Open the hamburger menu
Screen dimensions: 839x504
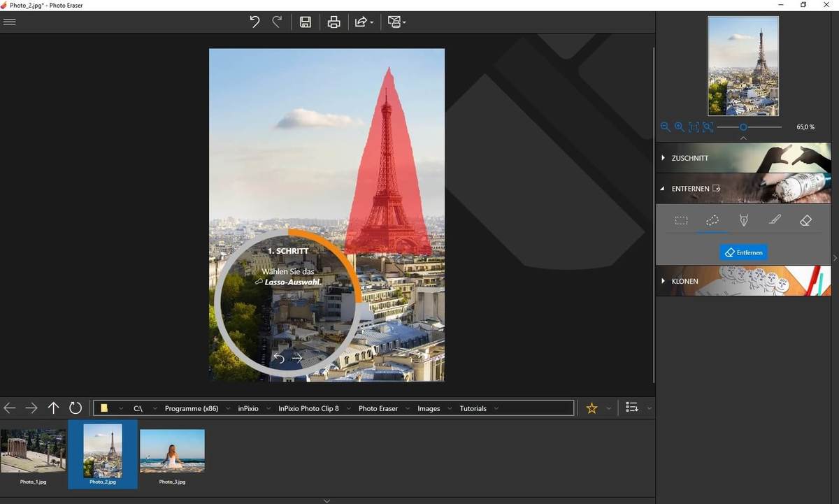(10, 22)
